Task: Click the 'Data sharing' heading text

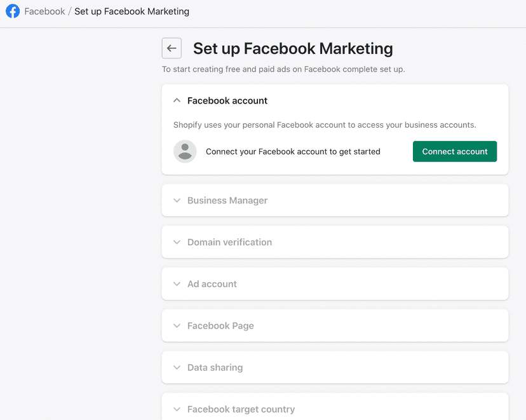Action: tap(215, 368)
